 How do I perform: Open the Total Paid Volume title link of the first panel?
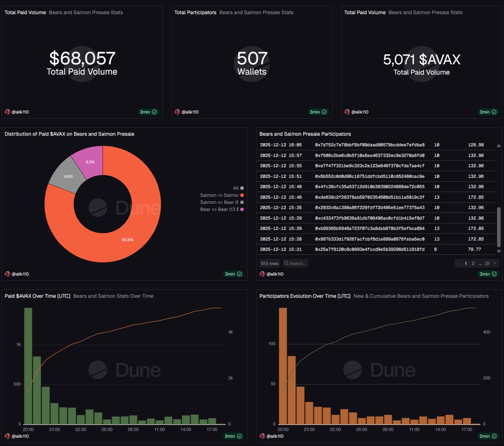pos(25,12)
